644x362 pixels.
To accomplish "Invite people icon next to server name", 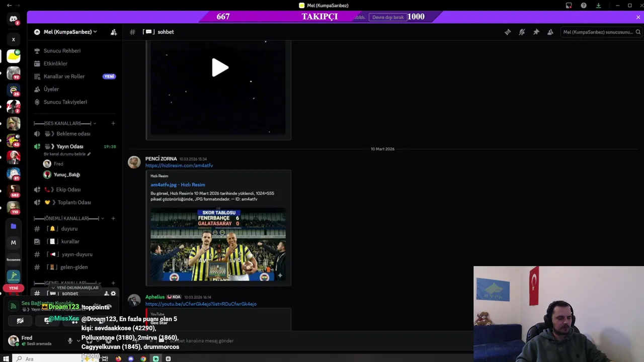I will tap(114, 32).
